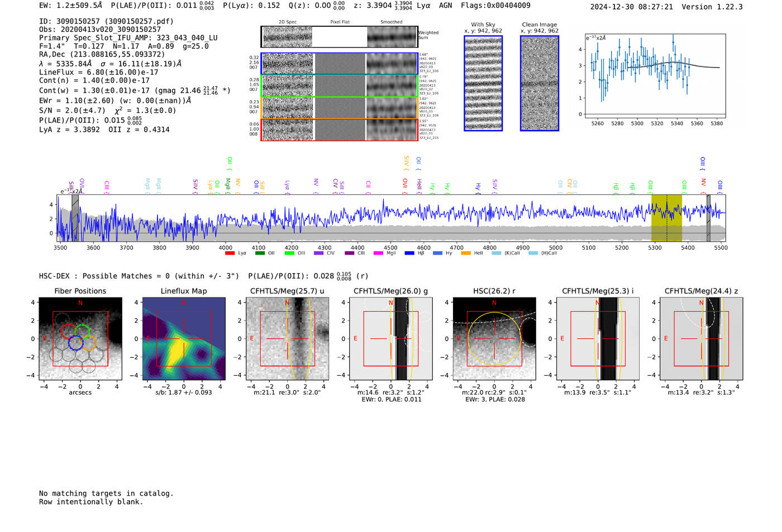This screenshot has height=532, width=782.
Task: Click the m:21.1 re:3.0" s:2.0" caption
Action: [x=287, y=392]
